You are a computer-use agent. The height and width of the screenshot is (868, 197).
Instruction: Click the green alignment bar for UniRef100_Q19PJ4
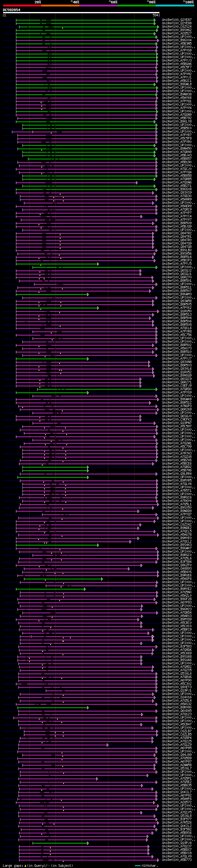point(61,843)
